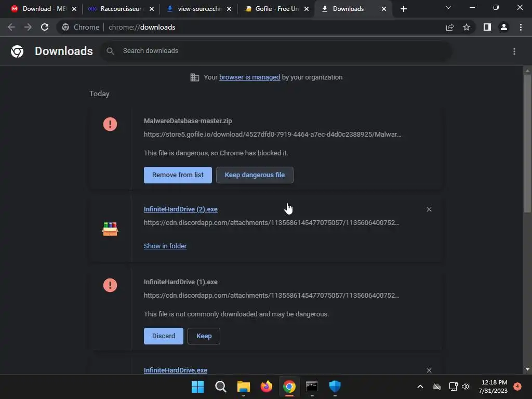Click the discordapp URL under InfiniteHardDrive (1).exe
The image size is (532, 399).
pyautogui.click(x=271, y=296)
